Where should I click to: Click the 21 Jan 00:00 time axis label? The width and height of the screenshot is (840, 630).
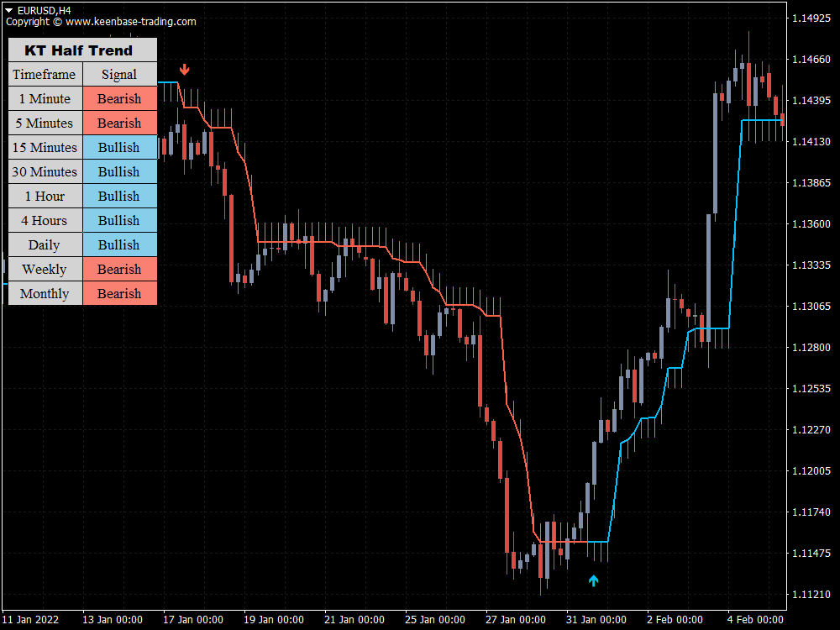pyautogui.click(x=354, y=619)
